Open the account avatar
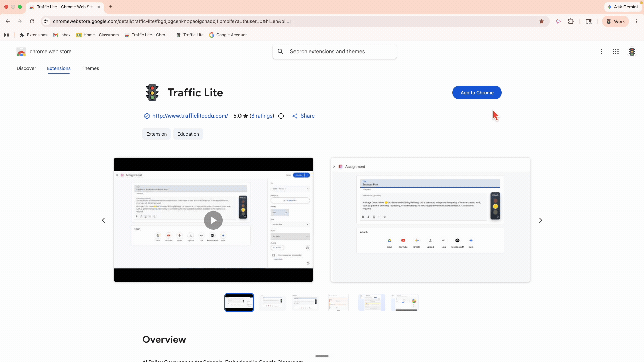 pyautogui.click(x=632, y=52)
